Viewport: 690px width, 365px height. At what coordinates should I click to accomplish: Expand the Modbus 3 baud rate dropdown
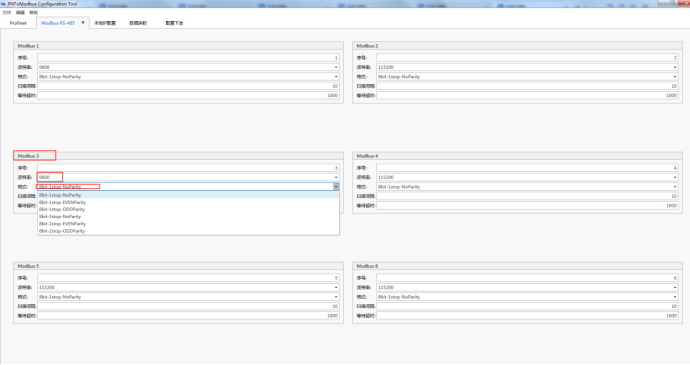(336, 177)
